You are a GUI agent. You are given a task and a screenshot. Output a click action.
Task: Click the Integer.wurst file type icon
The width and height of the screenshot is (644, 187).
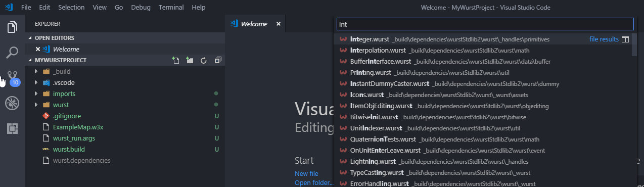(x=344, y=39)
